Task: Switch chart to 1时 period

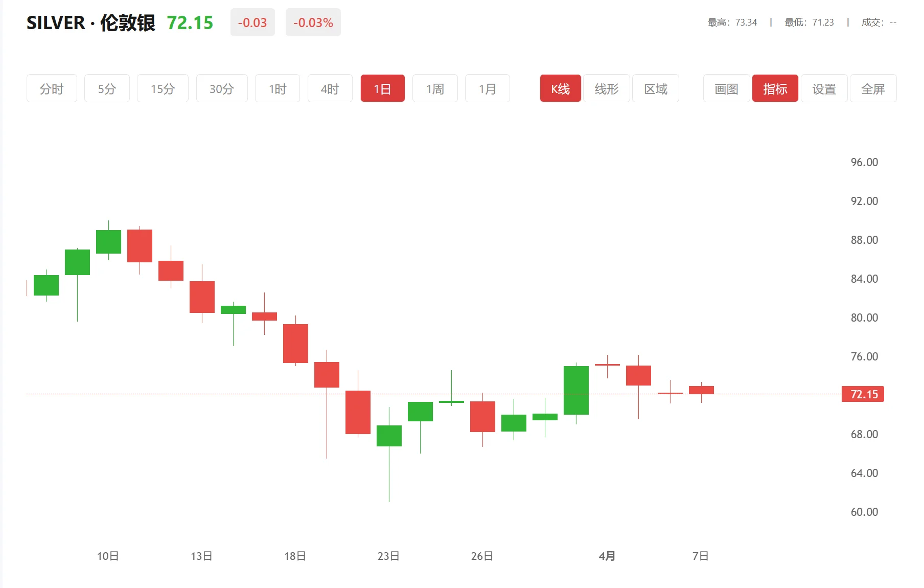Action: (278, 88)
